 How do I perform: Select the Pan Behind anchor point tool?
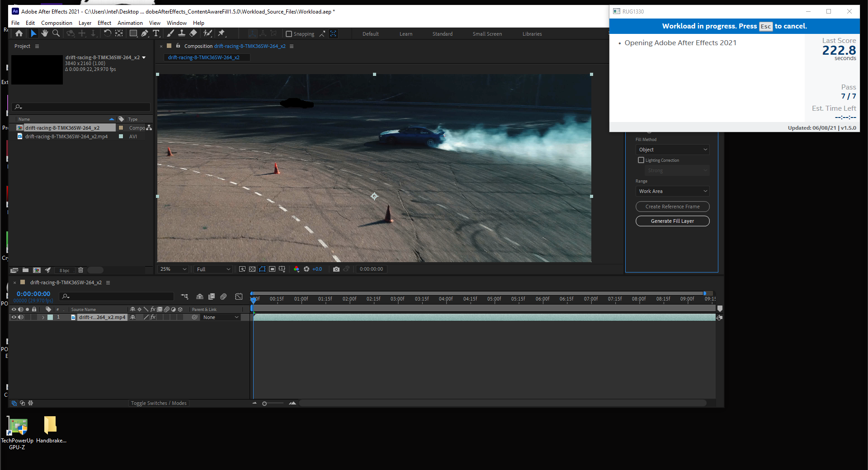coord(119,33)
